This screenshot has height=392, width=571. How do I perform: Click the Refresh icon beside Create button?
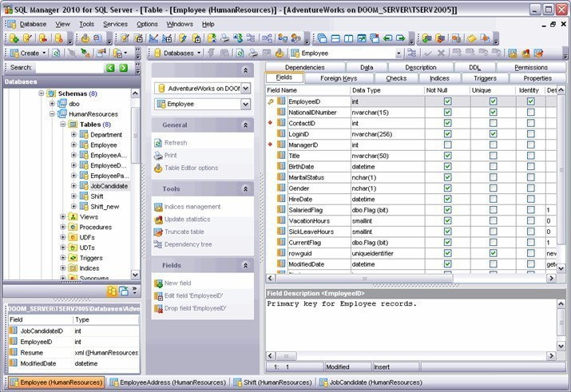click(57, 53)
